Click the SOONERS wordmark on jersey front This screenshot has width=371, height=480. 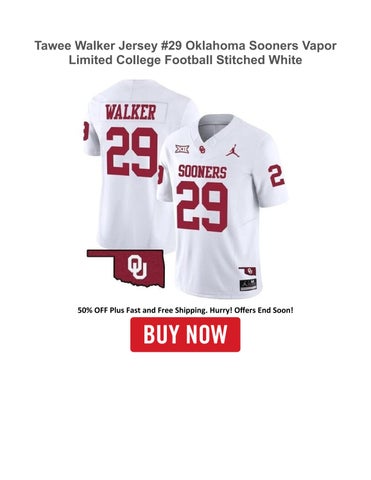(202, 172)
